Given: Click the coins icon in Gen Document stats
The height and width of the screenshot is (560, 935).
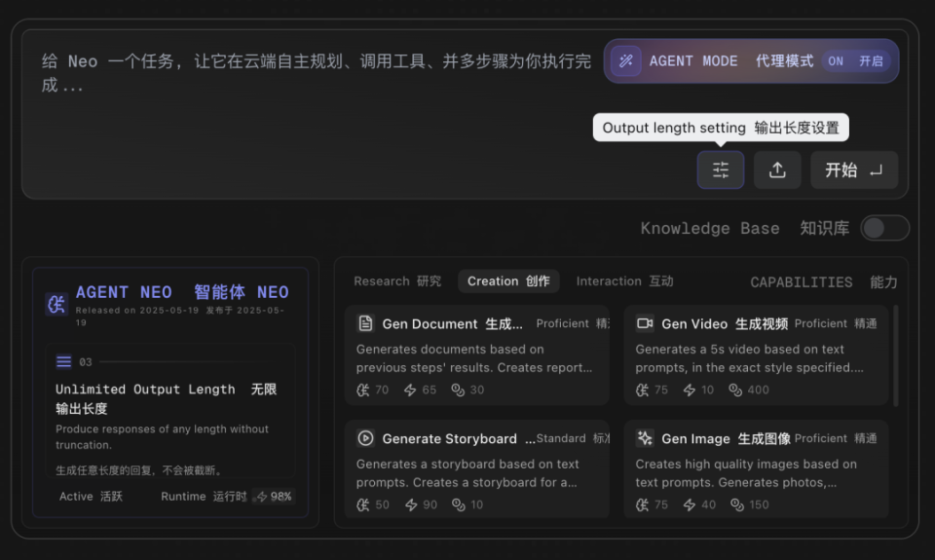Looking at the screenshot, I should pos(458,390).
